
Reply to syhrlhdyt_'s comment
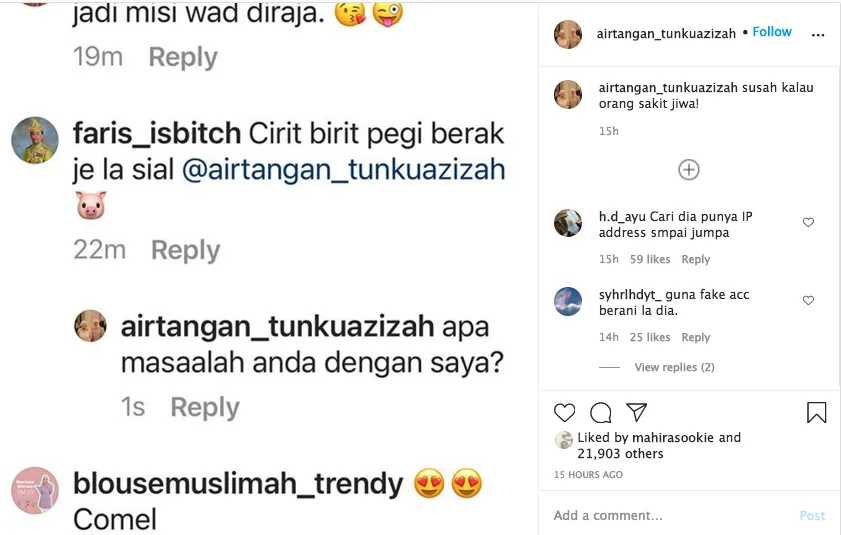coord(696,337)
